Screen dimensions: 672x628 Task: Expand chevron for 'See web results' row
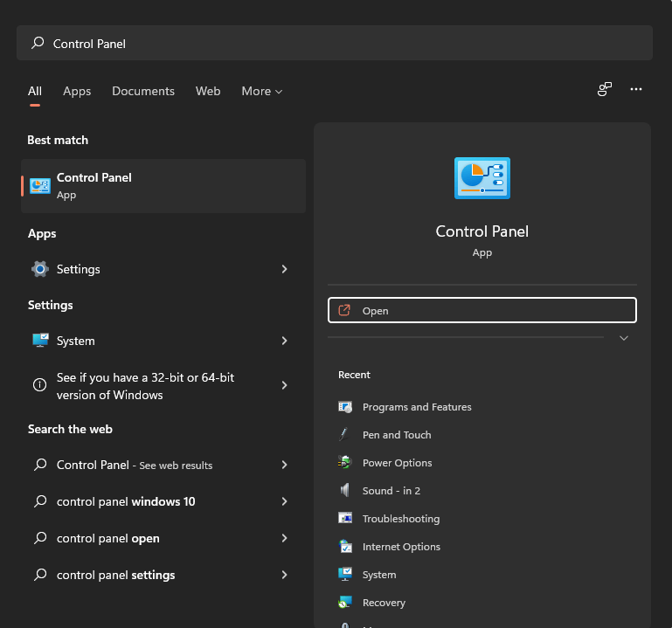pos(284,465)
